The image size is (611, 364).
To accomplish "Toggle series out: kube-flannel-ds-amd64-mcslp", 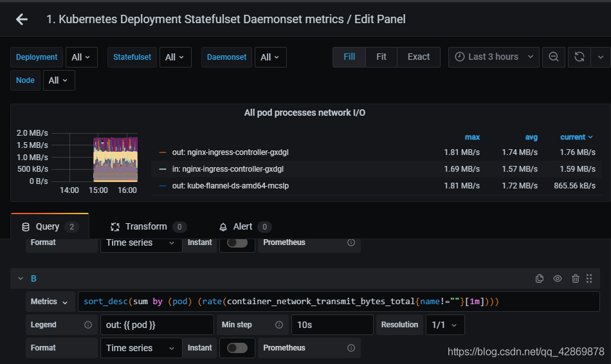I will (230, 186).
